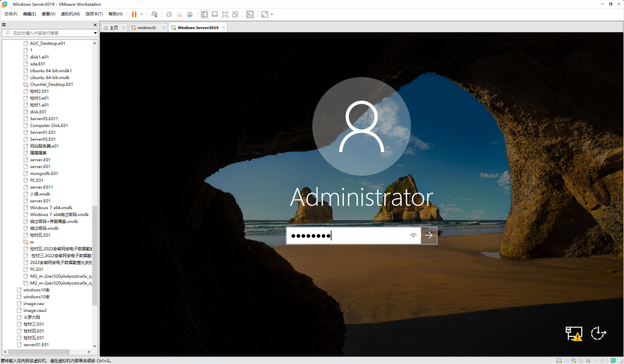Image resolution: width=624 pixels, height=364 pixels.
Task: Click the network warning icon on login screen
Action: (x=574, y=333)
